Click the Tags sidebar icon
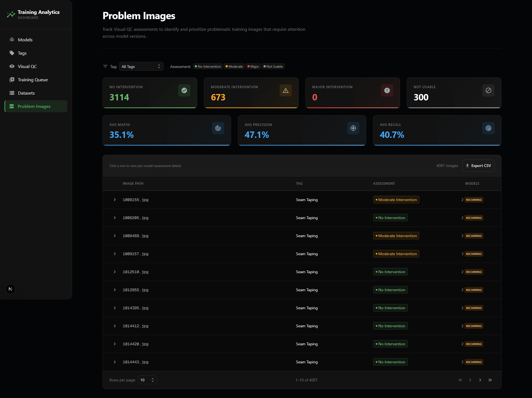The height and width of the screenshot is (398, 532). [x=12, y=53]
